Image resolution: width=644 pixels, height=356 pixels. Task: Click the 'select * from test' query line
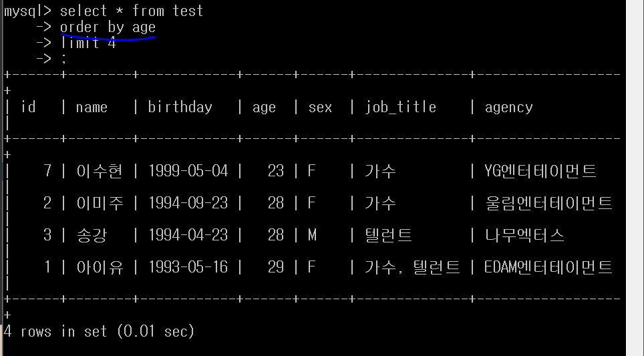[x=132, y=11]
